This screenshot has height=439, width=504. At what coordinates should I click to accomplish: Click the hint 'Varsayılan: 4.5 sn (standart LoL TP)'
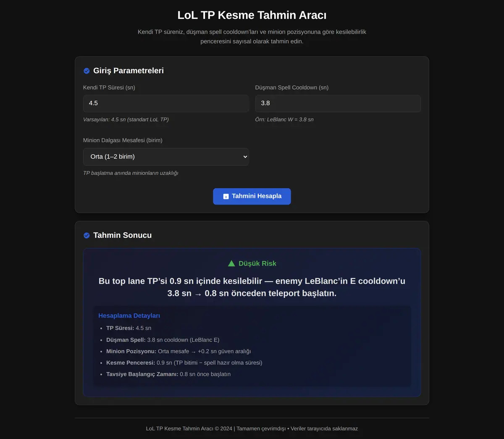click(x=126, y=120)
